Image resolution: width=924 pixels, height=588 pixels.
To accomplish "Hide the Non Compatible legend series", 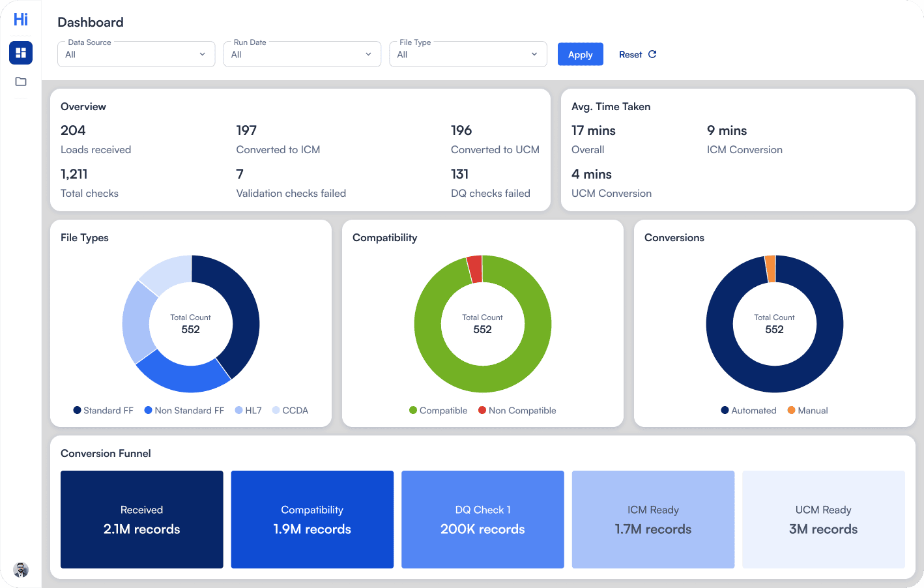I will point(517,411).
